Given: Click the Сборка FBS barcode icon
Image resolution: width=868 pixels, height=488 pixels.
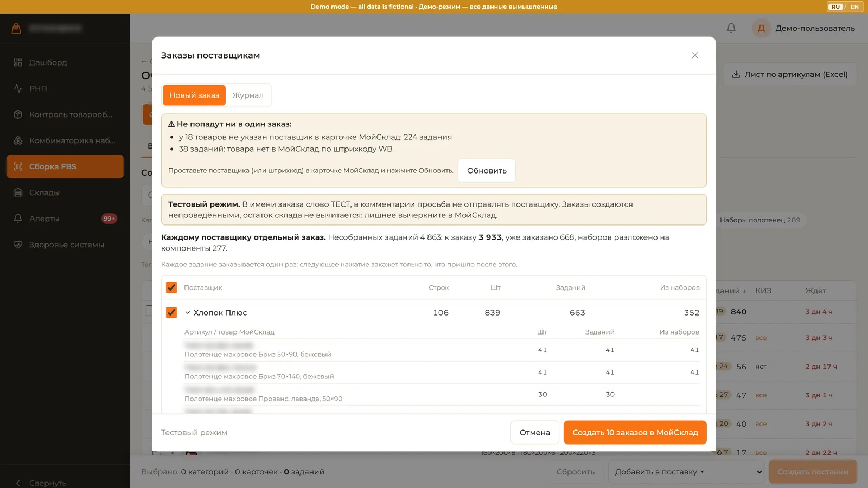Looking at the screenshot, I should pyautogui.click(x=18, y=166).
